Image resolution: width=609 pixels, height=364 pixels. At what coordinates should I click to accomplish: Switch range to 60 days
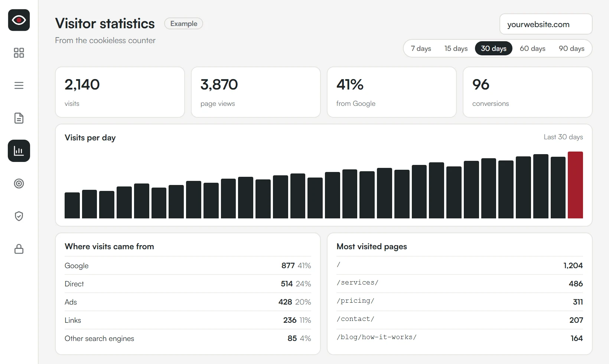tap(533, 49)
